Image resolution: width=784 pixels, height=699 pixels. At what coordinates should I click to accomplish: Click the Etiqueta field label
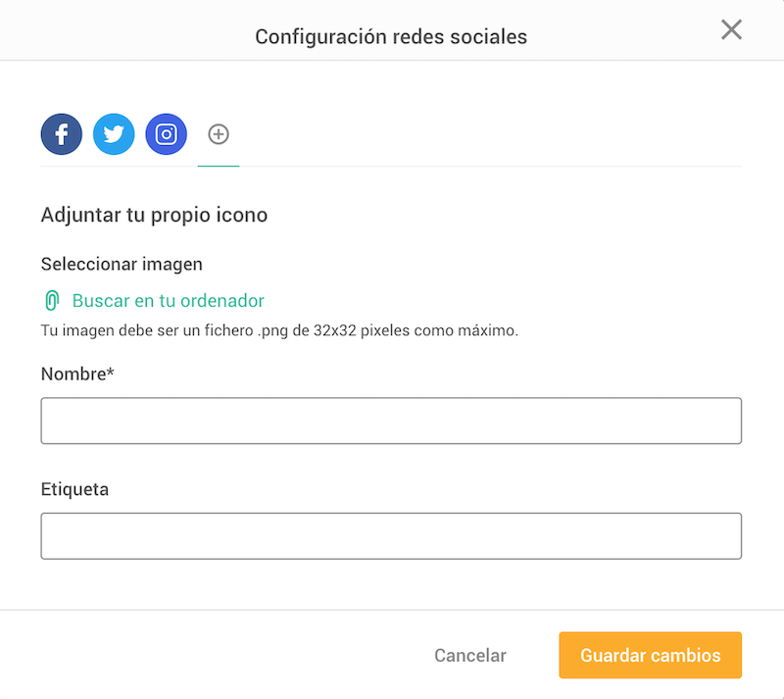coord(74,489)
